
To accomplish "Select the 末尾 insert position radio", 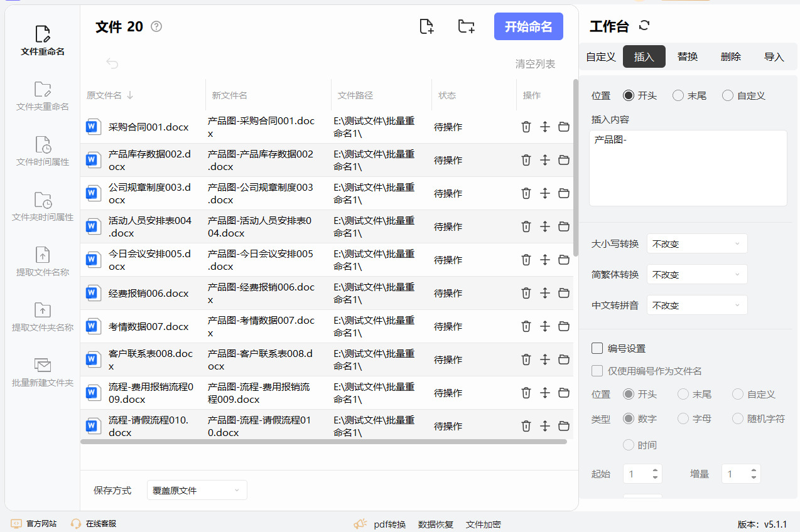I will click(678, 95).
